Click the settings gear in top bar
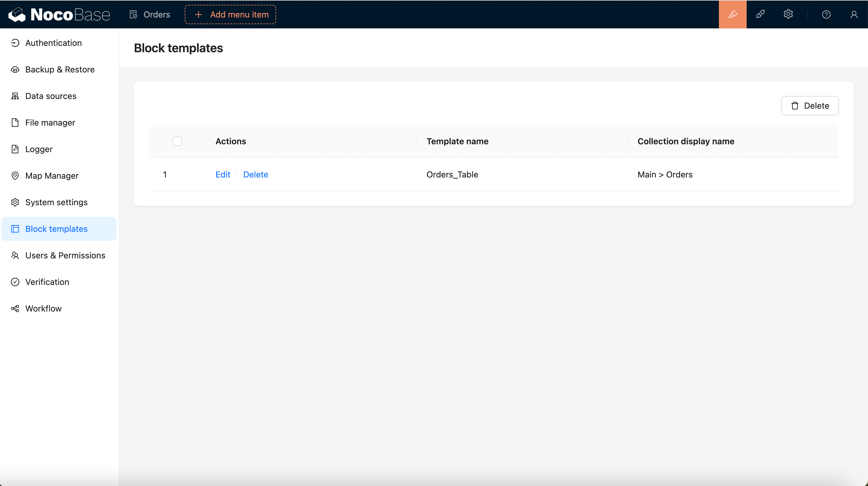This screenshot has width=868, height=486. [x=788, y=14]
